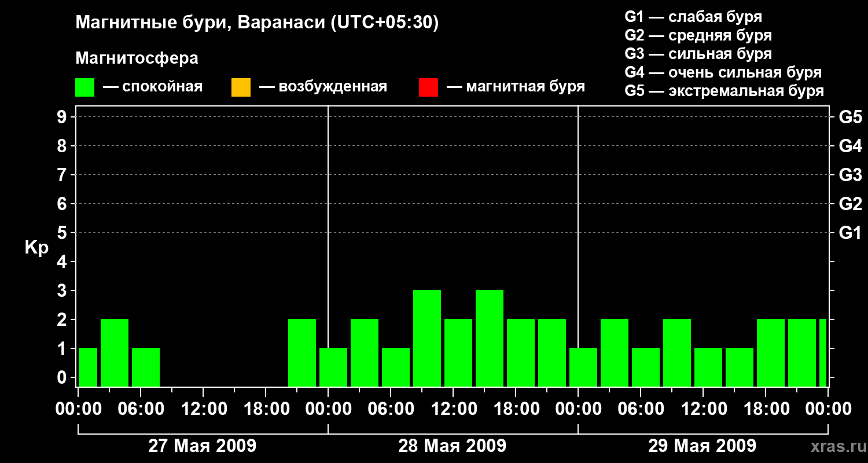Click the '12:00' time label under 28 Мая

click(x=453, y=409)
